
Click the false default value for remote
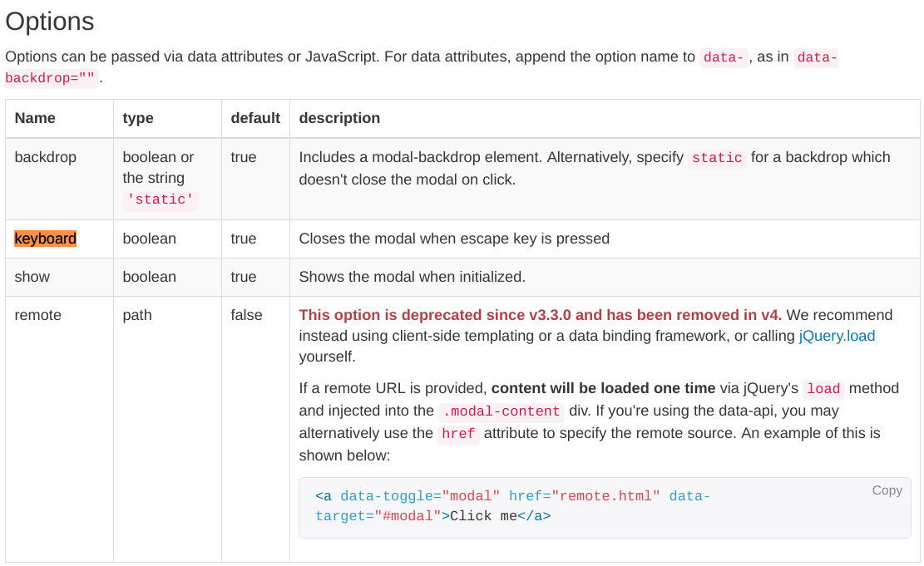point(246,315)
